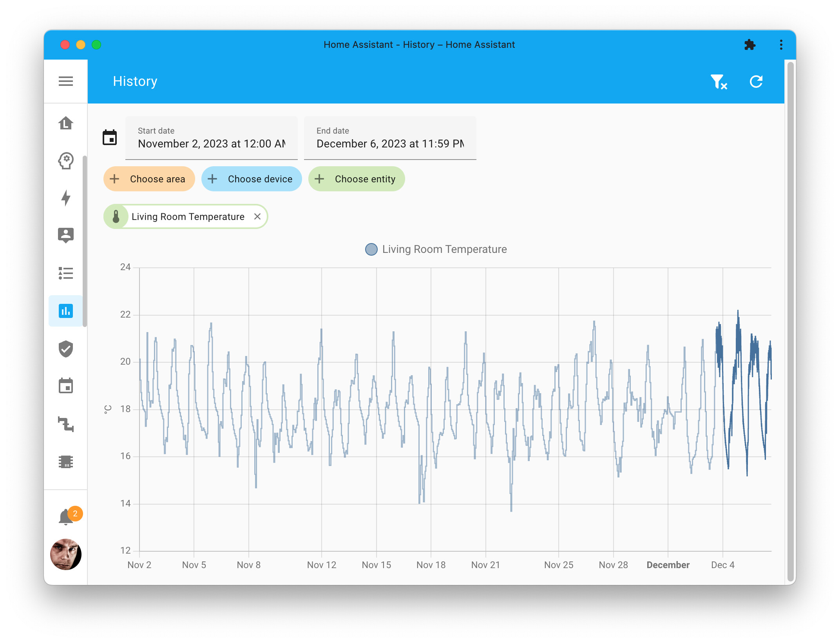Toggle the sidebar with hamburger menu
This screenshot has height=643, width=840.
[x=66, y=81]
